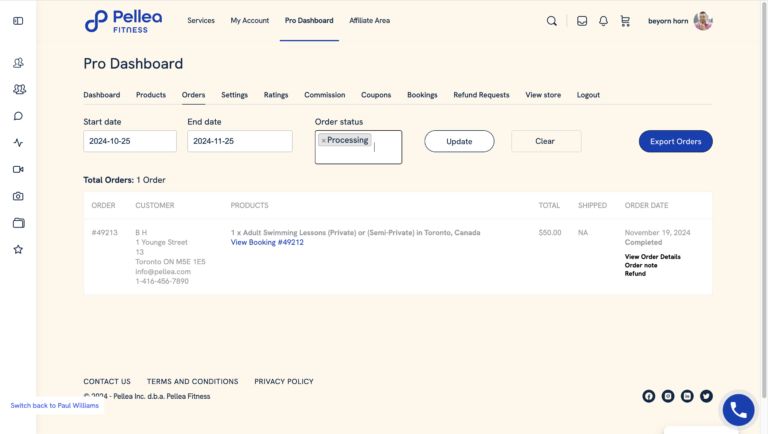Switch to the Dashboard tab
This screenshot has width=768, height=434.
[101, 95]
